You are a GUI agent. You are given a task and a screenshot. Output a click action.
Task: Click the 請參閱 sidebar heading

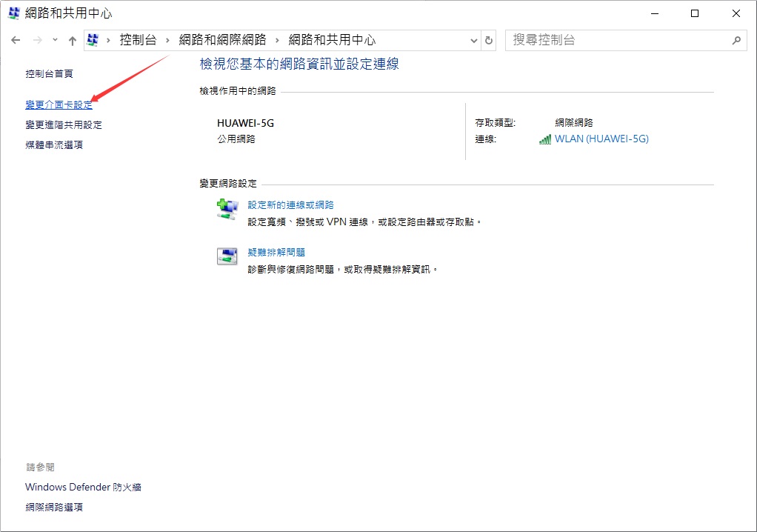[40, 468]
